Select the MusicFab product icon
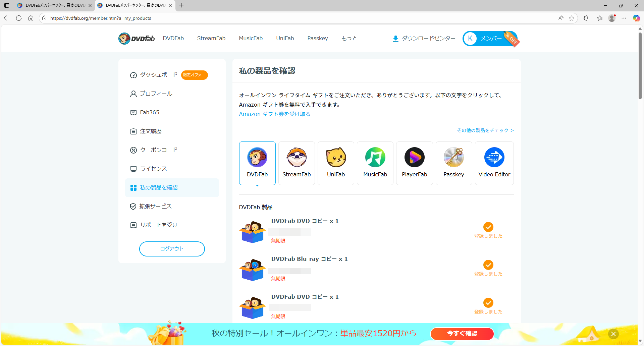 coord(375,158)
